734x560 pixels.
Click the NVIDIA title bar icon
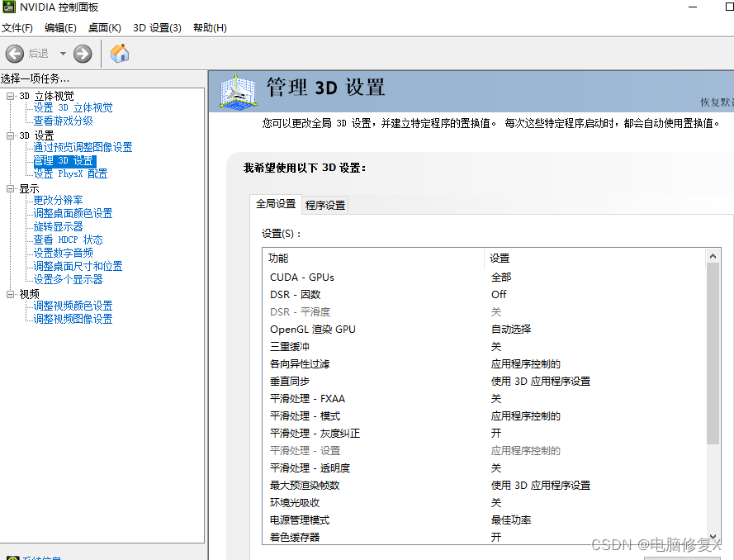(9, 7)
